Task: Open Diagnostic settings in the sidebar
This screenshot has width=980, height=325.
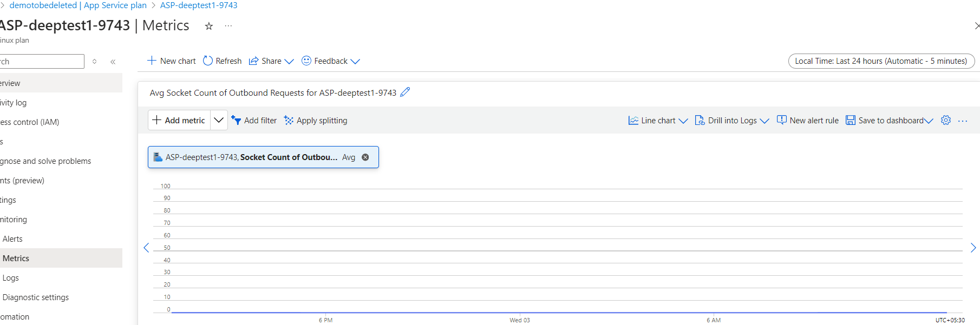Action: pyautogui.click(x=36, y=297)
